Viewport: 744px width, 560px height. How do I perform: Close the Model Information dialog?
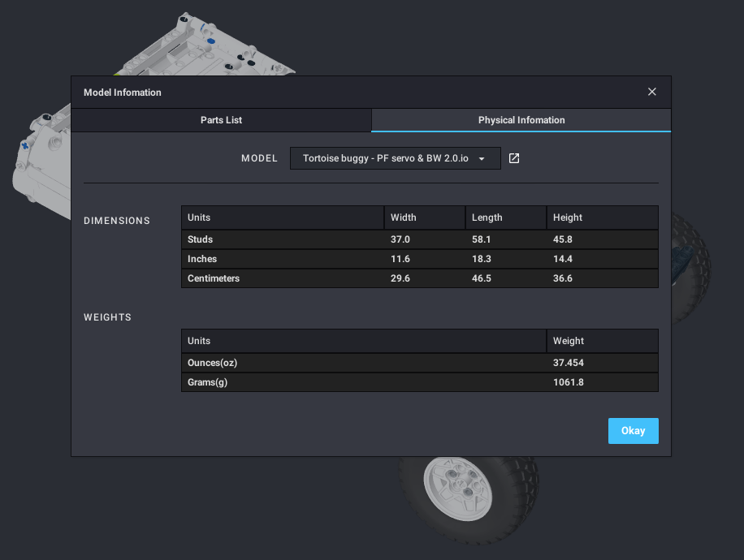(x=652, y=92)
